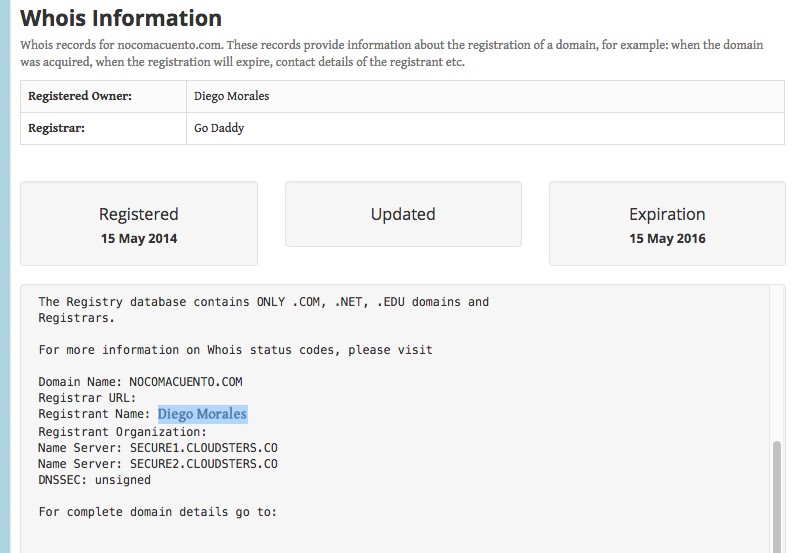Click the Whois status codes information line
This screenshot has height=553, width=794.
pyautogui.click(x=235, y=350)
